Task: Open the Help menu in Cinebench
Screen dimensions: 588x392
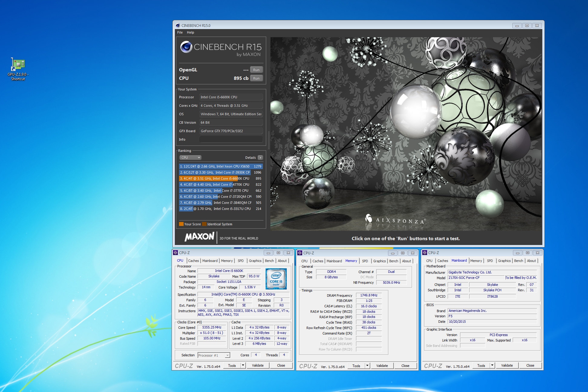Action: pyautogui.click(x=191, y=32)
